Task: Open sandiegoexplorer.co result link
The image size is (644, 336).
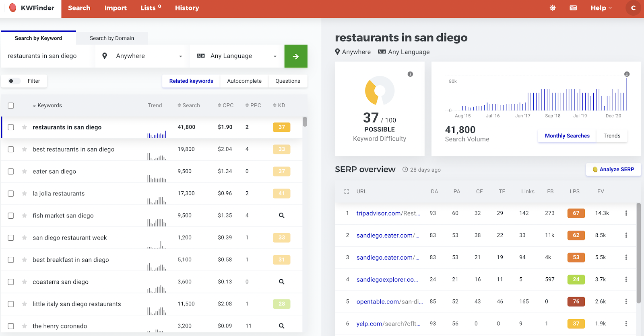Action: [x=387, y=280]
